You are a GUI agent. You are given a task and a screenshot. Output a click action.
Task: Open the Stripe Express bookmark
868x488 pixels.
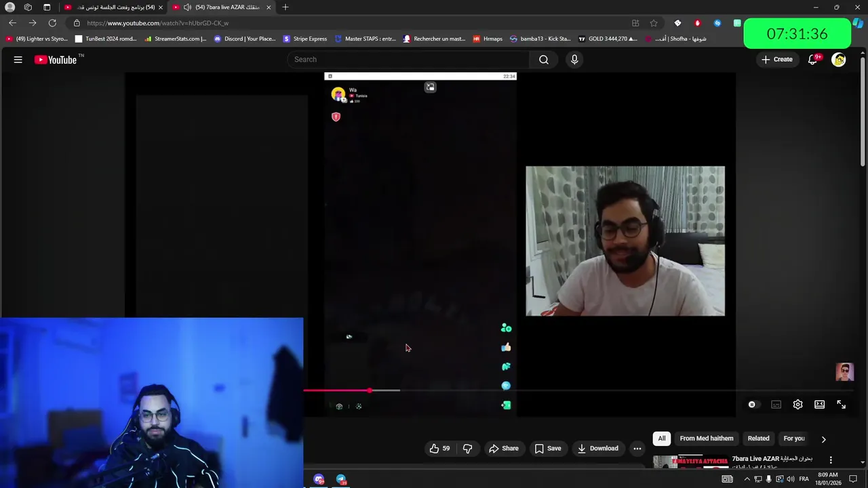(305, 39)
